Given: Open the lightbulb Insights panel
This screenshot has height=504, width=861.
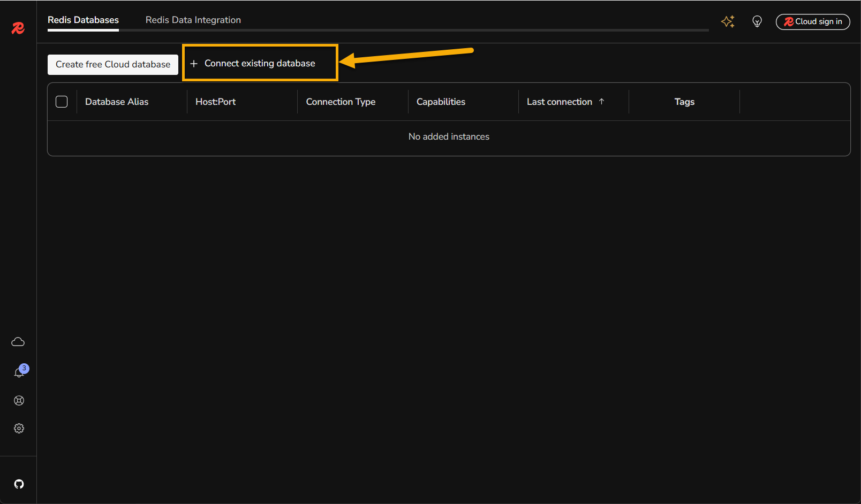Looking at the screenshot, I should pos(757,21).
